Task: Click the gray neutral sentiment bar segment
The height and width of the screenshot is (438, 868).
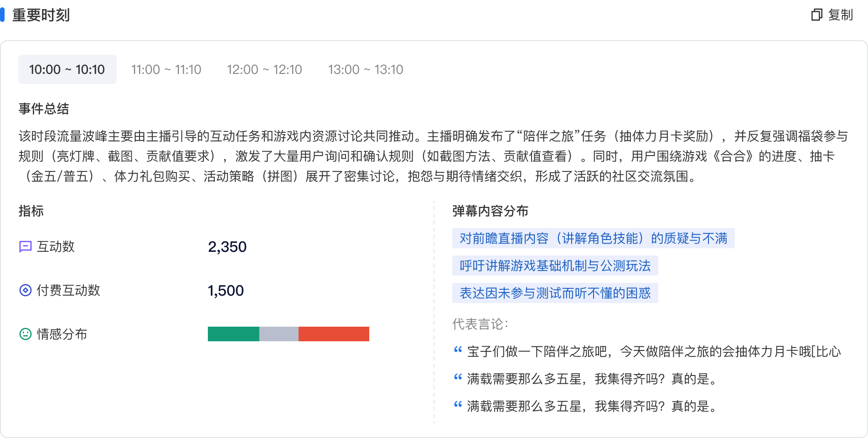Action: coord(279,334)
